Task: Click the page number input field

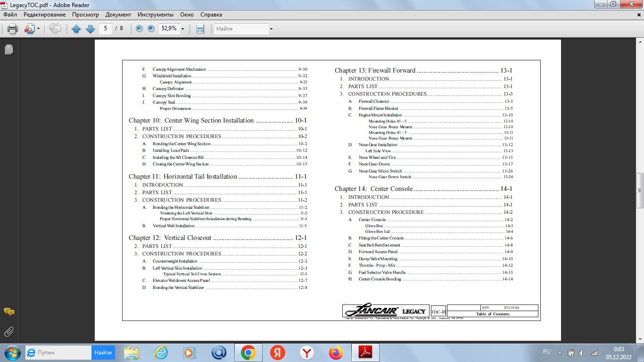Action: point(106,29)
